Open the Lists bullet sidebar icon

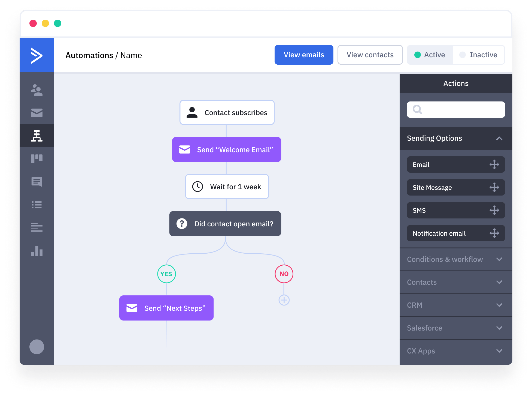tap(37, 205)
